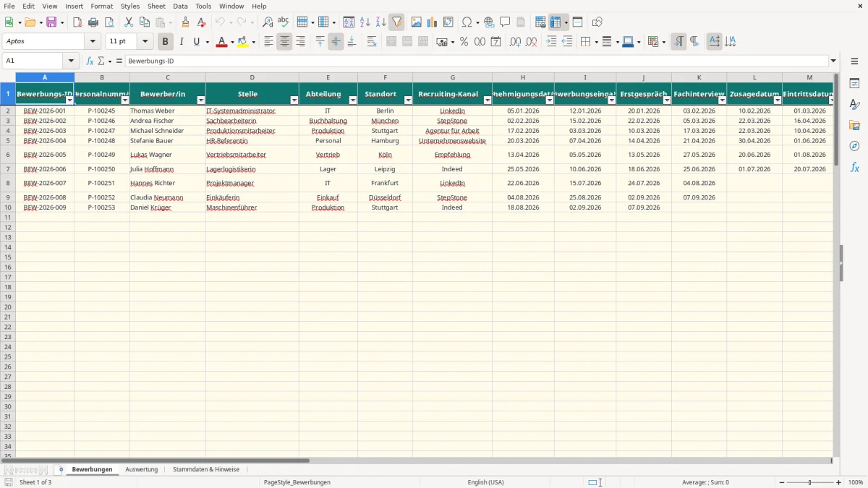Open sidebar Functions fx icon
Screen dimensions: 868x488
pos(854,167)
